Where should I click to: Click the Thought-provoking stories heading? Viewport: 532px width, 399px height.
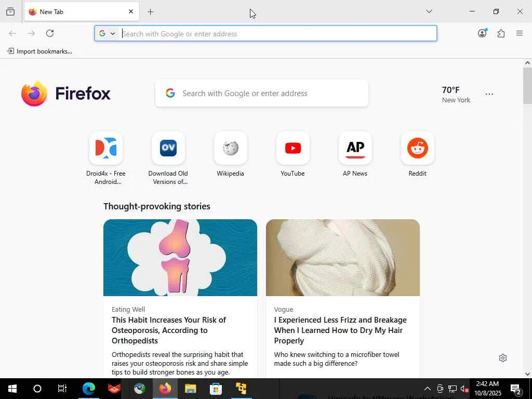pyautogui.click(x=157, y=206)
